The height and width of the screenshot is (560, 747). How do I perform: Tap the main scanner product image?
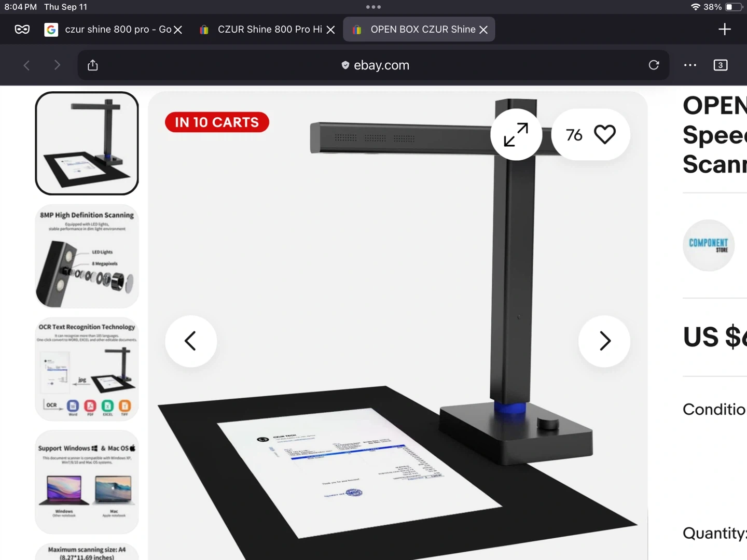point(398,326)
